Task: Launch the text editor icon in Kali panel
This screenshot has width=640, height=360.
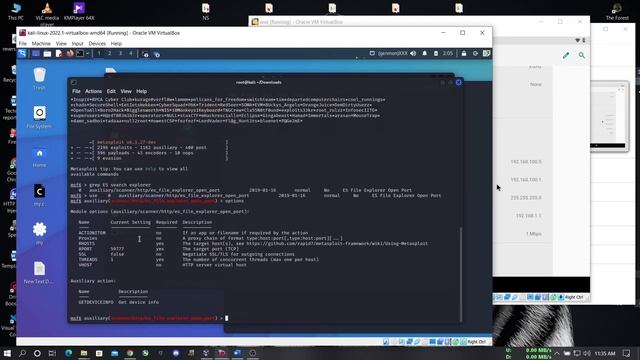Action: [59, 53]
